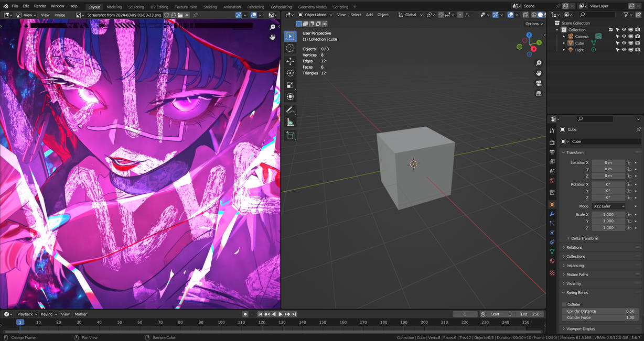This screenshot has height=341, width=644.
Task: Click the Z axis on navigation gizmo
Action: (x=530, y=35)
